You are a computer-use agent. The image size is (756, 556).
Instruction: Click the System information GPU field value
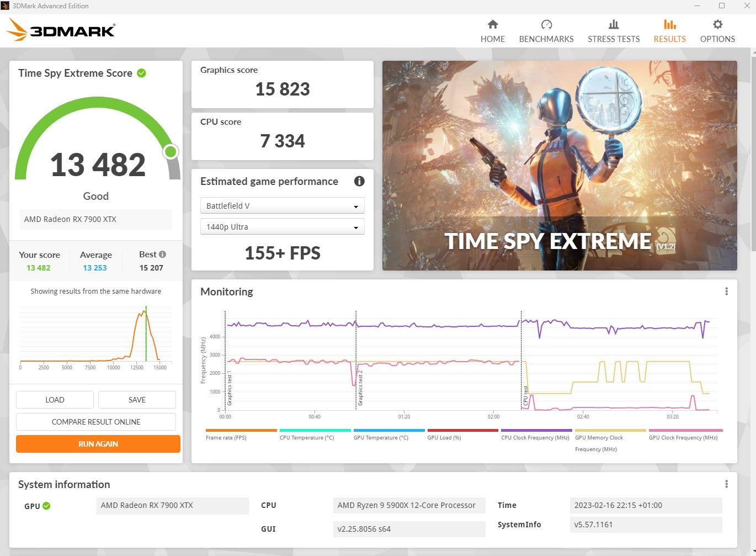click(172, 505)
